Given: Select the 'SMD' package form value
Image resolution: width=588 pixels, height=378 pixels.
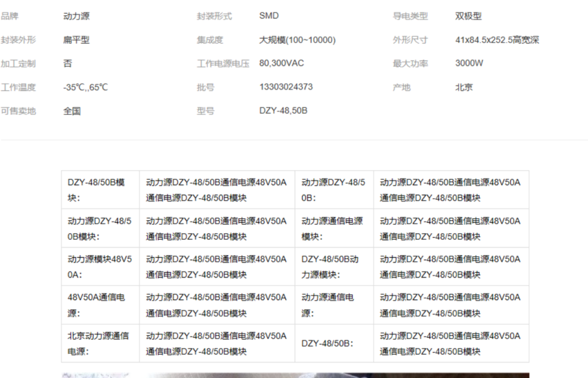Looking at the screenshot, I should tap(269, 16).
